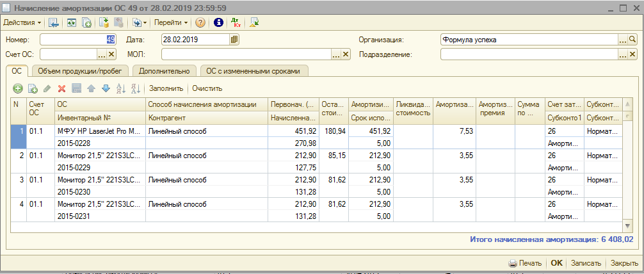Open calendar picker for Дата field
This screenshot has height=274, width=644.
coord(234,39)
